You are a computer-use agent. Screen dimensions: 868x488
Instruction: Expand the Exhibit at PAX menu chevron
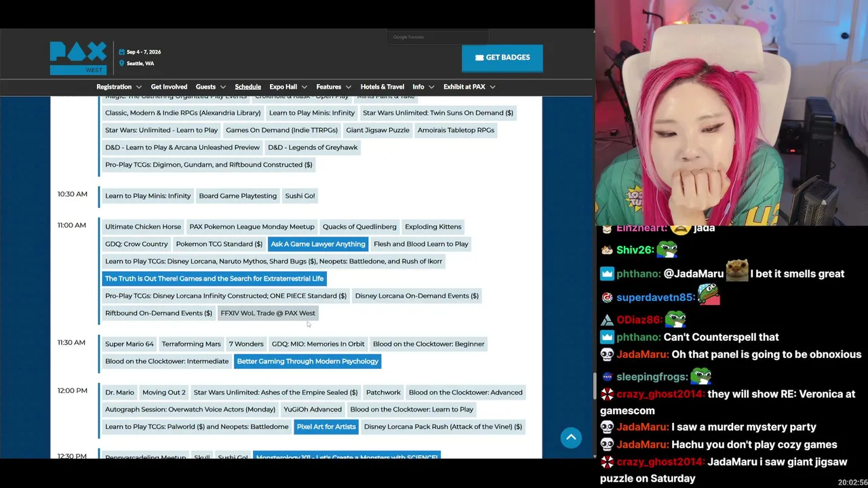pos(492,87)
